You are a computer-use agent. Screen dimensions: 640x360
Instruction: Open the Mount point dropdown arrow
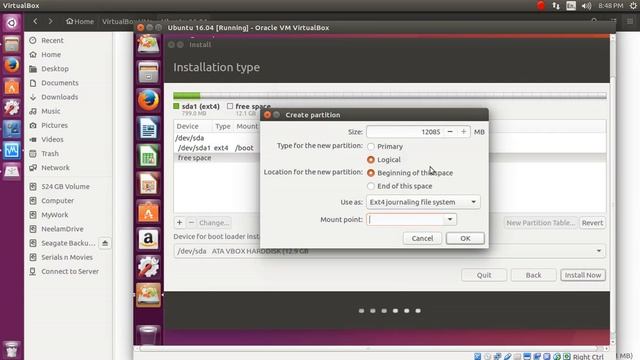pos(450,220)
